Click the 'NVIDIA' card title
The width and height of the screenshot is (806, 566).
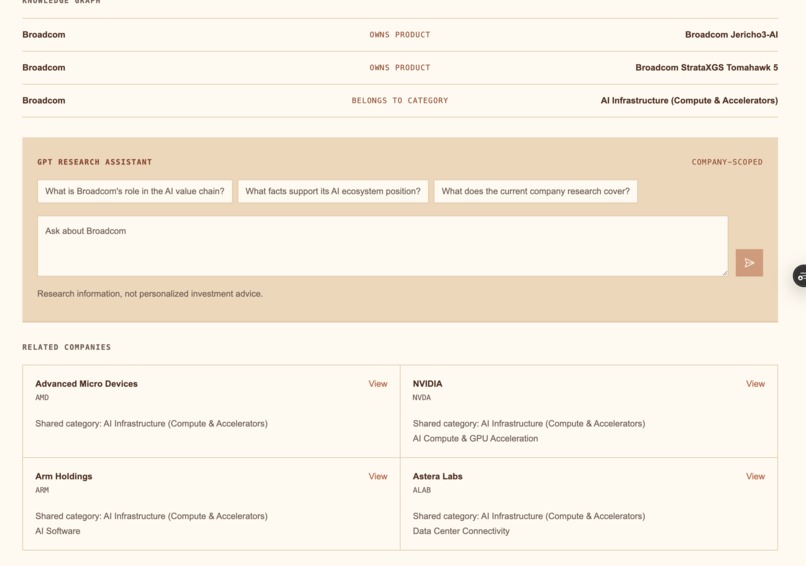tap(427, 384)
